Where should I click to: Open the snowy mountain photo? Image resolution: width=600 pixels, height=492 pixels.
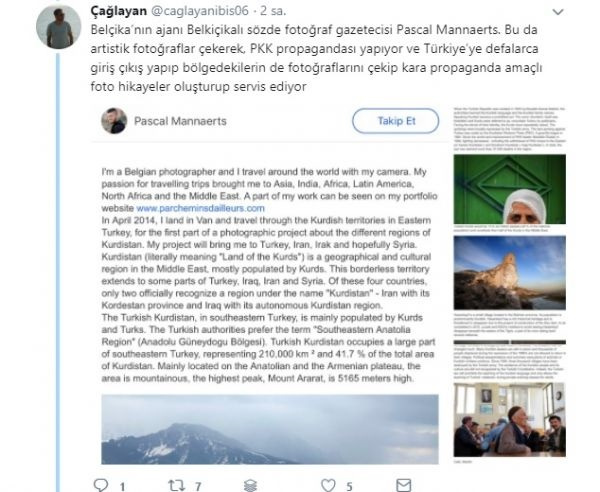pos(270,429)
